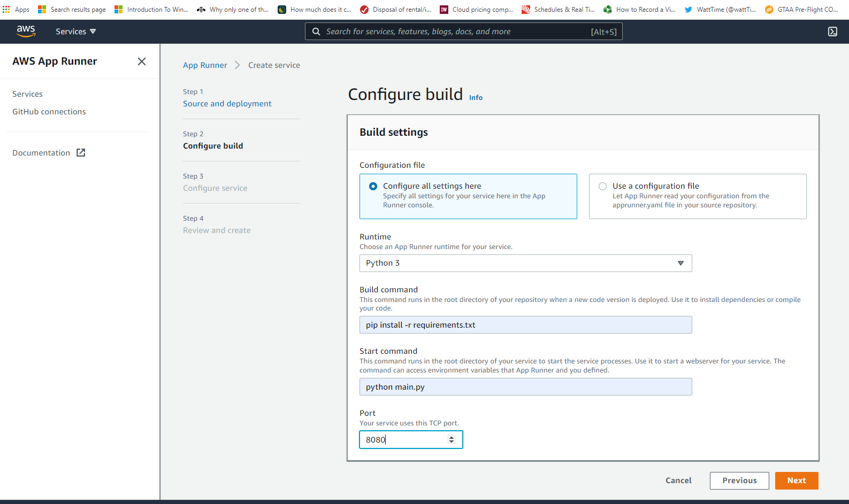This screenshot has height=504, width=849.
Task: Click the App Runner breadcrumb link
Action: tap(205, 65)
